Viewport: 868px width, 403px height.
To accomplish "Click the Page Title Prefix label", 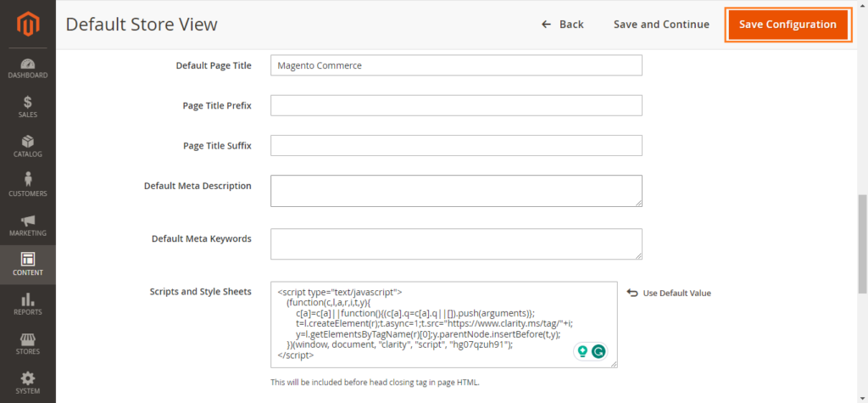I will tap(217, 105).
